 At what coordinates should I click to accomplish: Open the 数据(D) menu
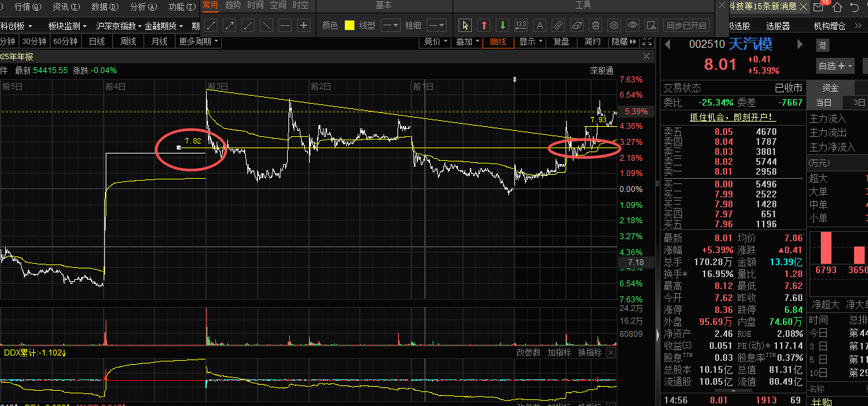click(x=104, y=7)
